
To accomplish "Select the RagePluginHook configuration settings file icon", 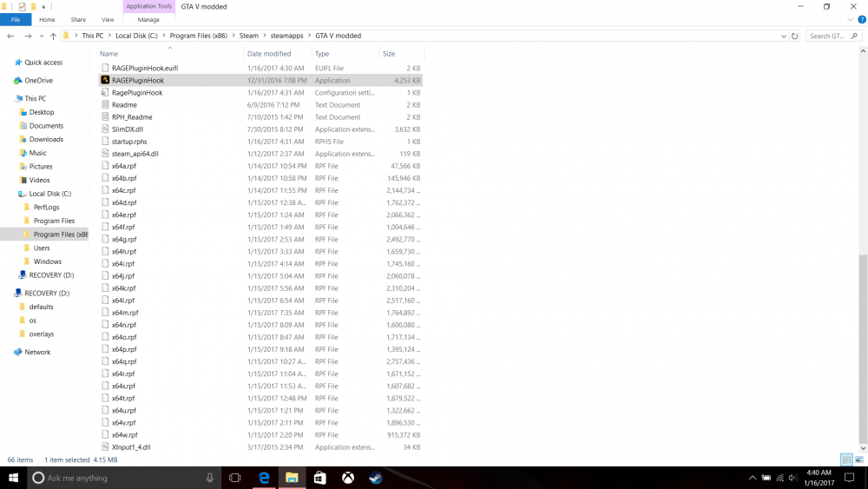I will (105, 92).
